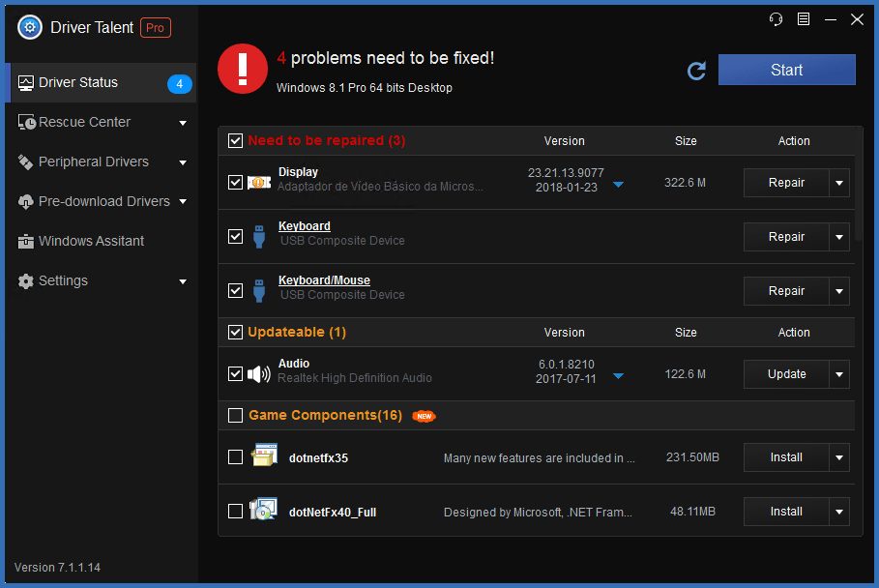Expand the Peripheral Drivers arrow
Image resolution: width=879 pixels, height=588 pixels.
pyautogui.click(x=183, y=162)
